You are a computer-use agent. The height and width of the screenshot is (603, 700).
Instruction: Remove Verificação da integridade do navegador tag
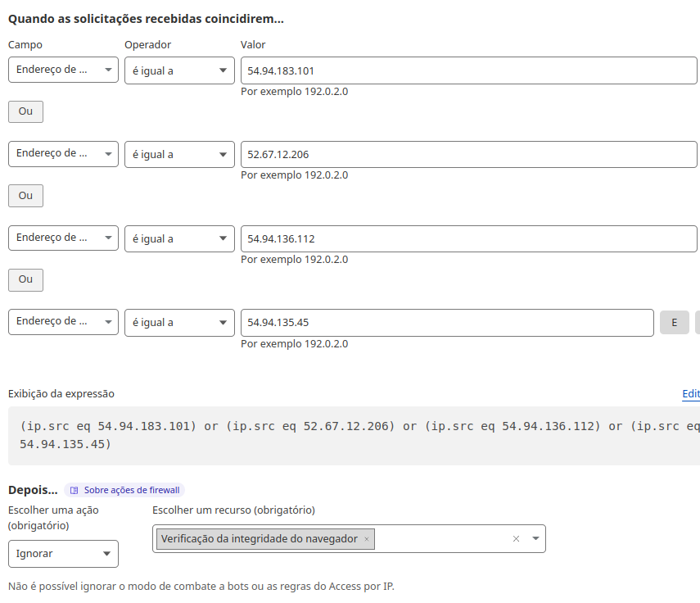[367, 539]
